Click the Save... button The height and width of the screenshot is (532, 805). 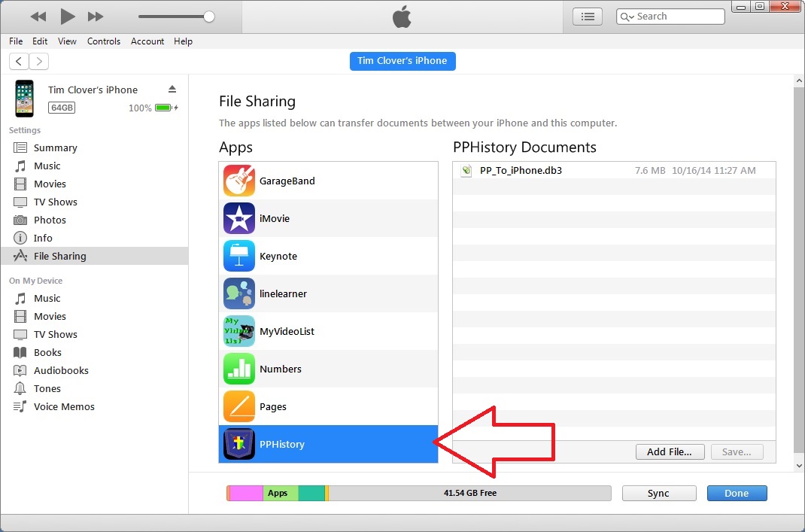point(737,452)
